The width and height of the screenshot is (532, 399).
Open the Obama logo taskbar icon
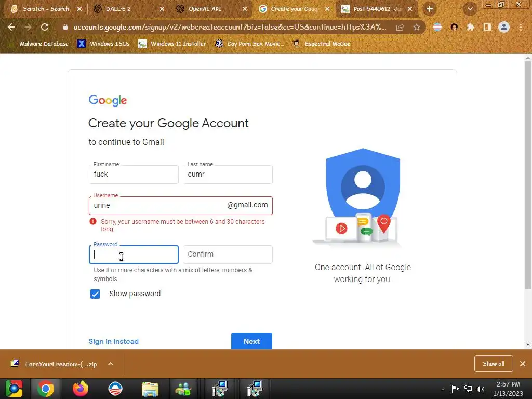pyautogui.click(x=115, y=389)
